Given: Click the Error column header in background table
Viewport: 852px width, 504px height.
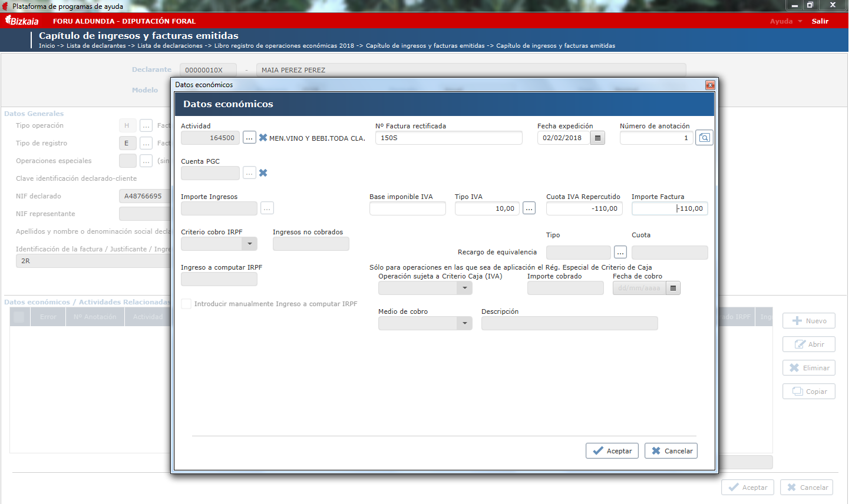Looking at the screenshot, I should pos(48,317).
